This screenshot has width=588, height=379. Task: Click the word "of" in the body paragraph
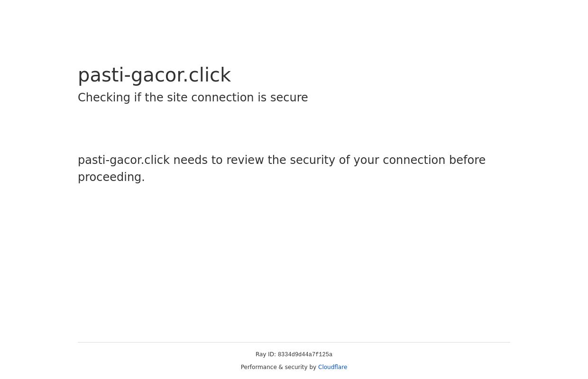point(345,161)
